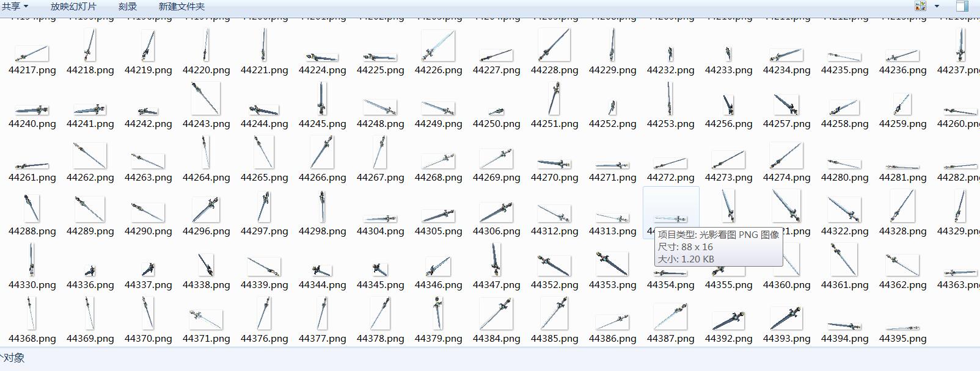Click the 44228.png sword thumbnail
980x371 pixels.
pyautogui.click(x=554, y=46)
